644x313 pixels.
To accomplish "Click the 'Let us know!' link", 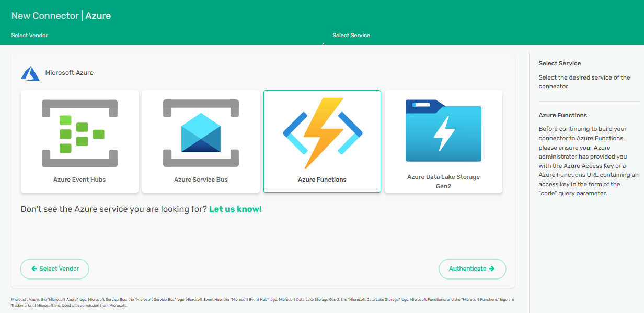I will tap(235, 209).
